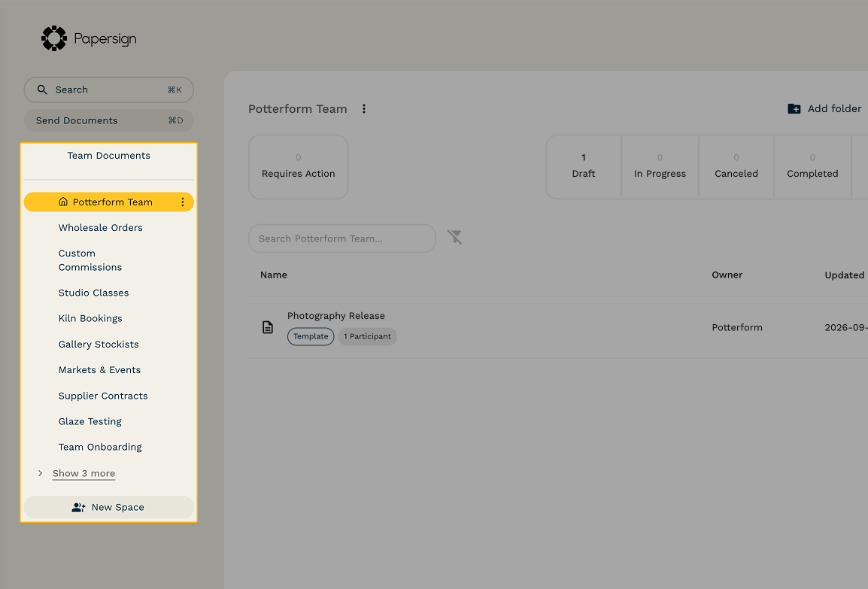868x589 pixels.
Task: Click the 2026-09 updated date cell
Action: pyautogui.click(x=846, y=327)
